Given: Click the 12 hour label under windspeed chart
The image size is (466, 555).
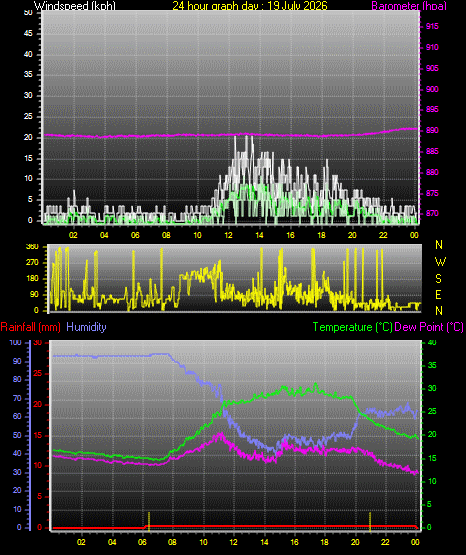Looking at the screenshot, I should click(228, 235).
